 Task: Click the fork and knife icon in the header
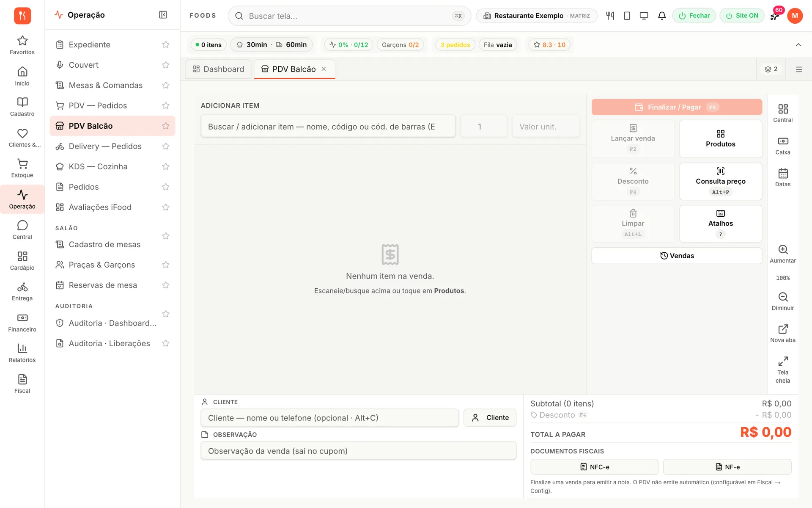pyautogui.click(x=610, y=16)
